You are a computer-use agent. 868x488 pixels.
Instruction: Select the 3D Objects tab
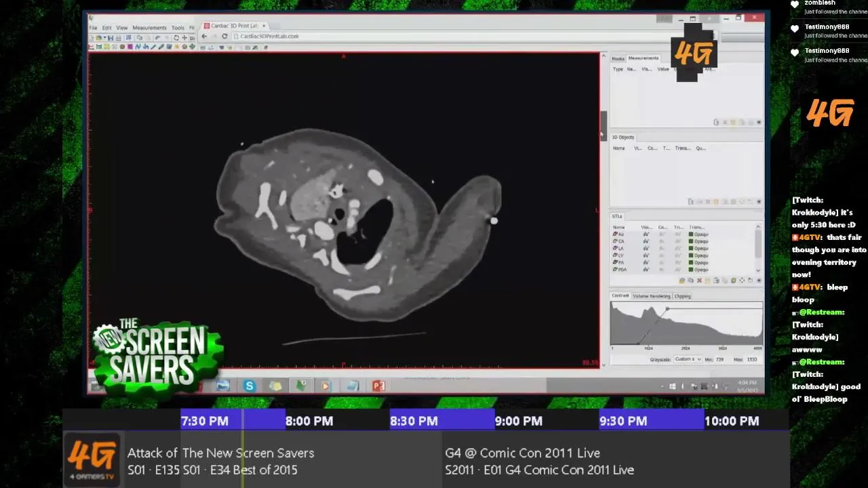623,137
